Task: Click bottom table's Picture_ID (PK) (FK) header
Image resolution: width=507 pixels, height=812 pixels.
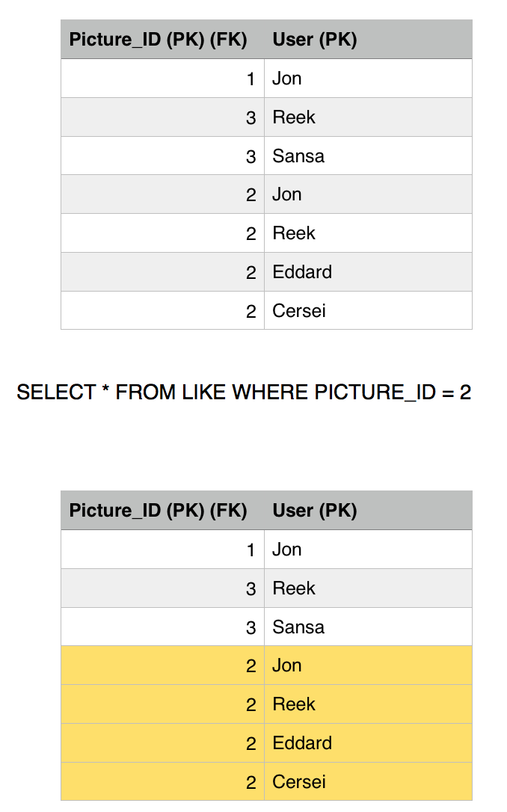Action: [158, 511]
